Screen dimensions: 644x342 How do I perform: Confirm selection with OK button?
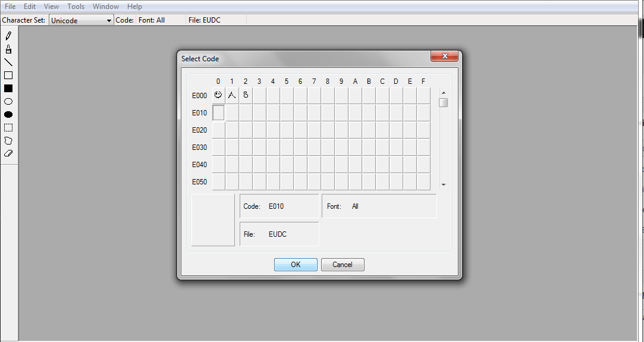[x=296, y=265]
